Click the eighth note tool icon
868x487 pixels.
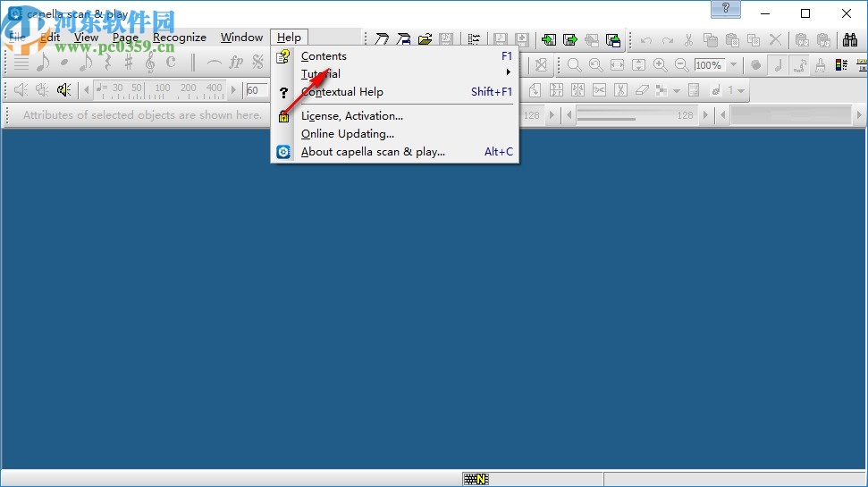coord(42,62)
